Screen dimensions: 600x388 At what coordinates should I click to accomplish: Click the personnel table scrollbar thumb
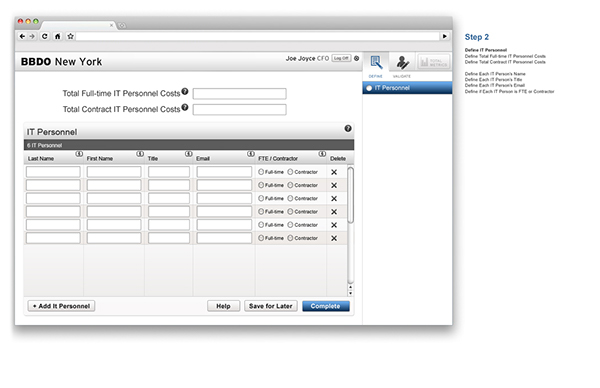(351, 195)
